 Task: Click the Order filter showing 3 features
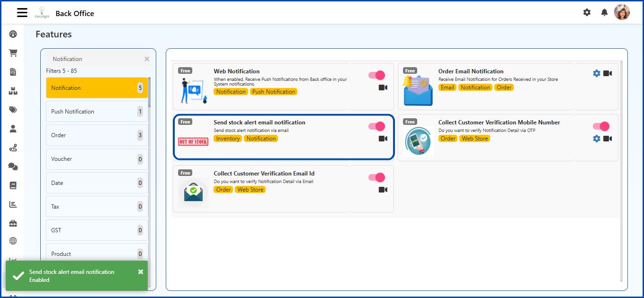click(x=97, y=135)
